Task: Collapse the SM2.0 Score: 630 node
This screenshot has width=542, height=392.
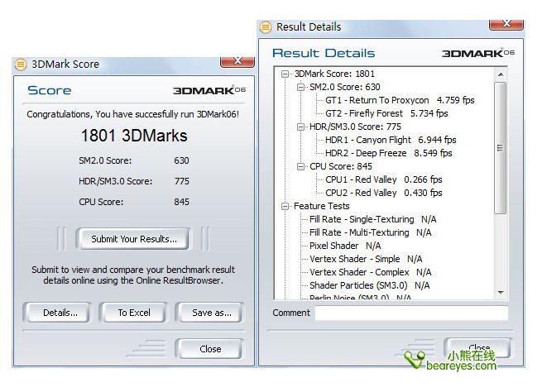Action: point(301,87)
